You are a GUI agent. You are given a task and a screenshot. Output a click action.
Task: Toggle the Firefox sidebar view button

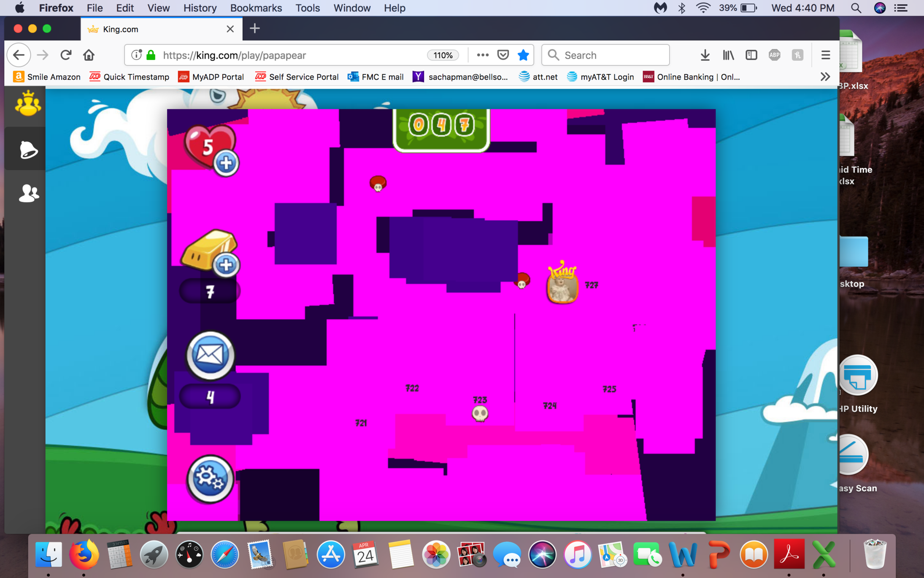(x=751, y=55)
